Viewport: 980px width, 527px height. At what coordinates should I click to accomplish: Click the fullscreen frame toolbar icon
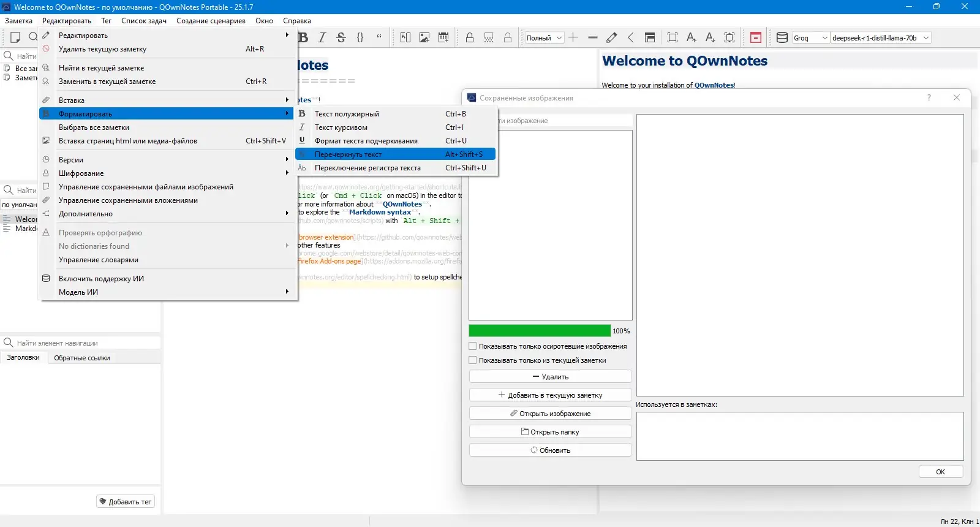point(673,37)
